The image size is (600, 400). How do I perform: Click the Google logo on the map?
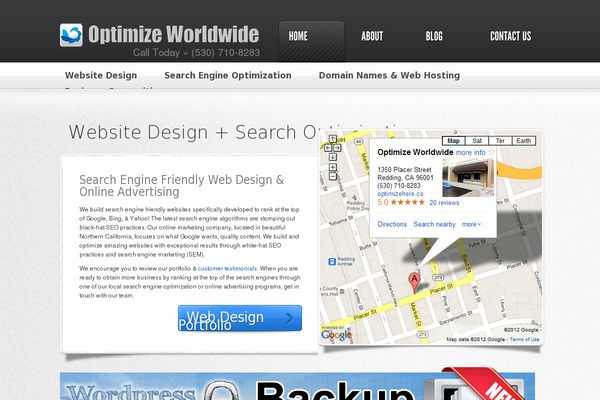336,335
